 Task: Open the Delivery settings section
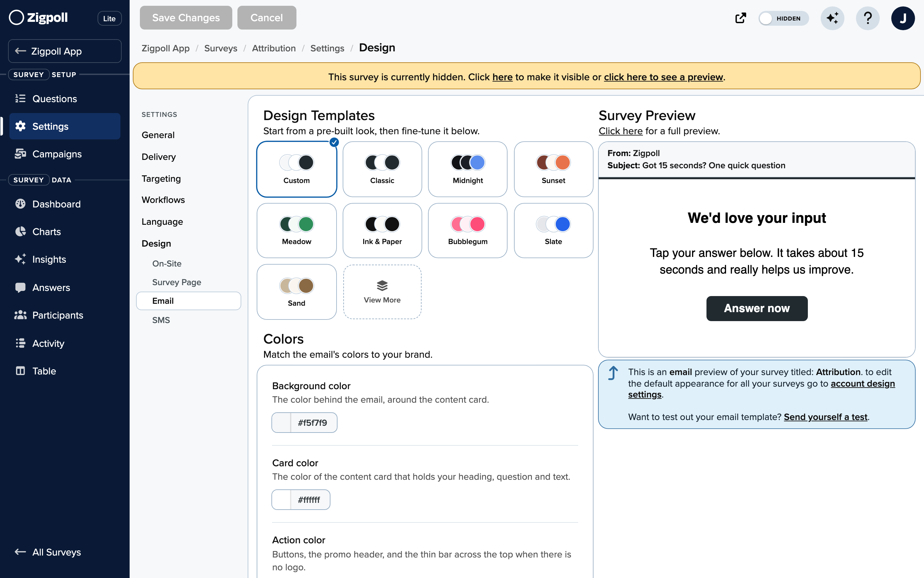coord(158,157)
